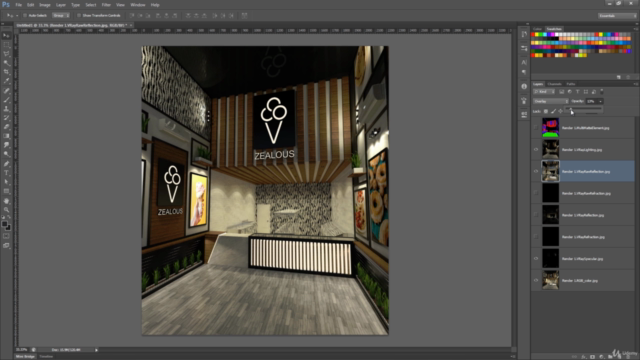Open the Layer menu

click(x=61, y=5)
